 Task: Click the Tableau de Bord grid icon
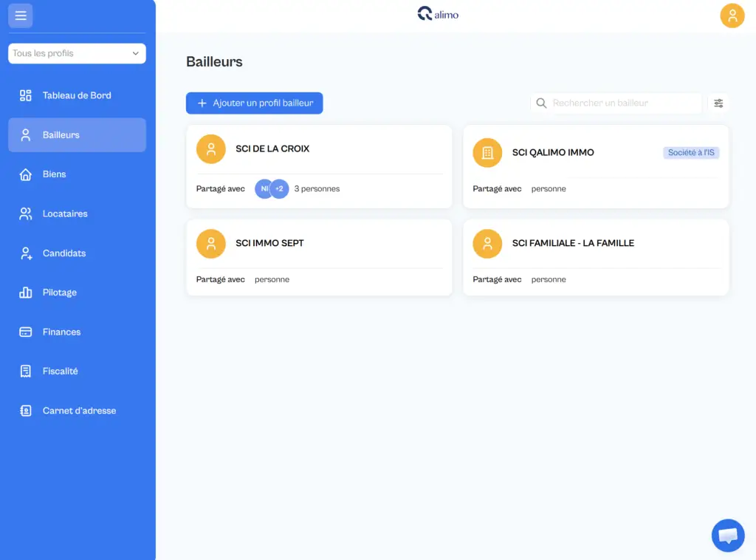[26, 95]
